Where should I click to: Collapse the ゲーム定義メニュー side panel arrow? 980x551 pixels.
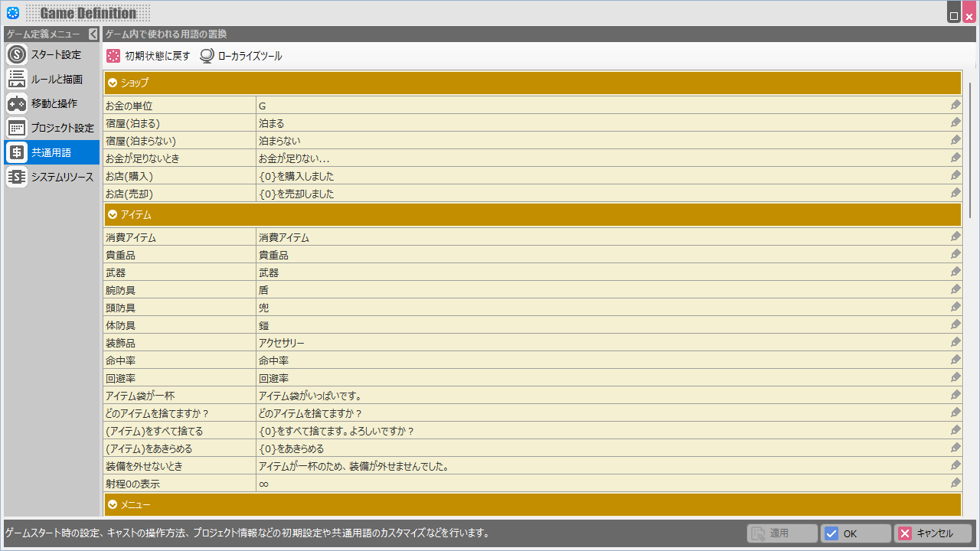pos(93,34)
